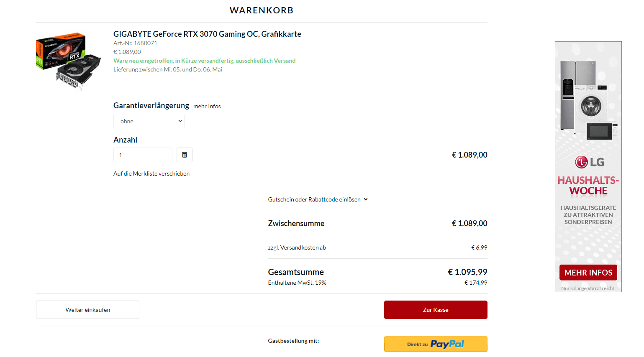Click the Versandkosten amount € 6,99

pyautogui.click(x=479, y=247)
